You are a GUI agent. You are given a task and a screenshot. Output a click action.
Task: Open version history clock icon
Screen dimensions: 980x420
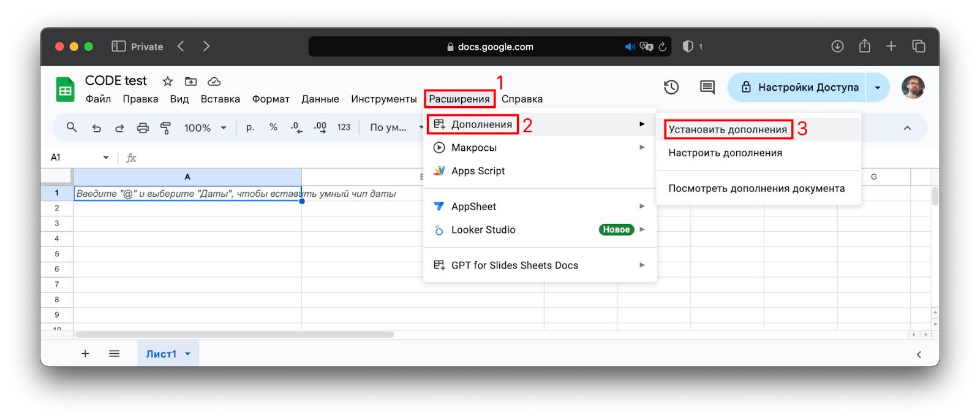coord(671,87)
